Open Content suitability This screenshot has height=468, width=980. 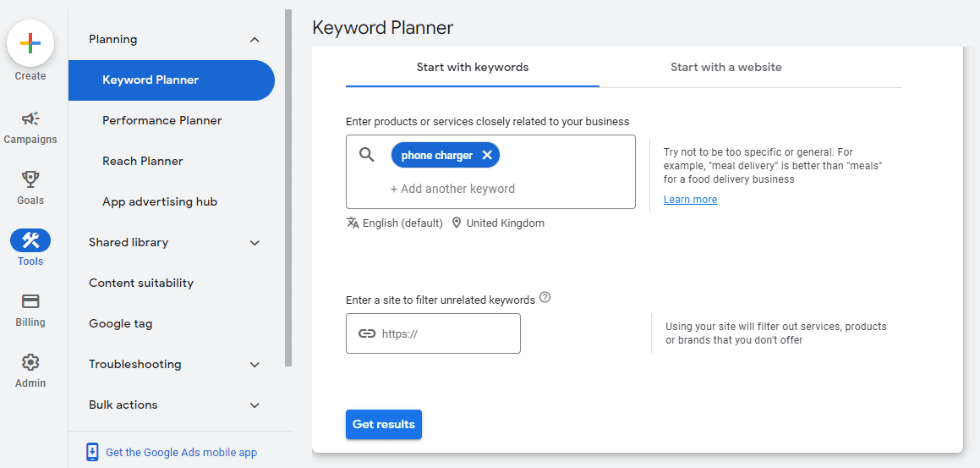tap(141, 283)
